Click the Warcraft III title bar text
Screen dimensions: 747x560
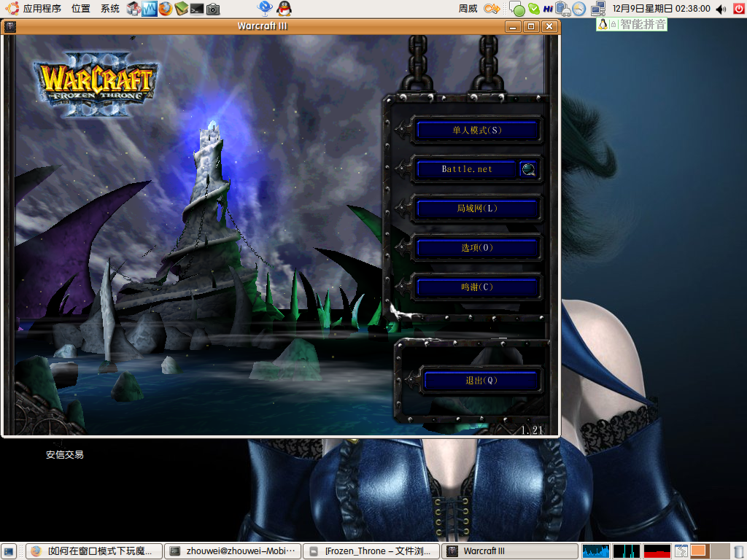(x=263, y=26)
